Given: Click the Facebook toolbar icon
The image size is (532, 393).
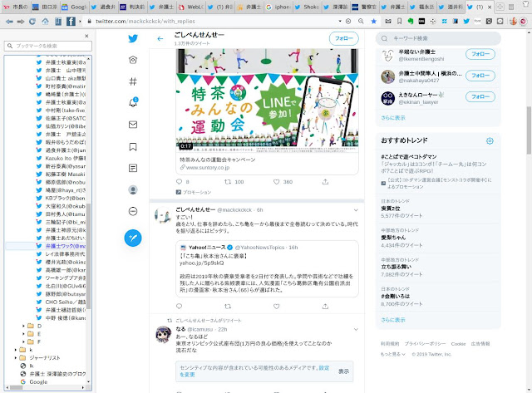Looking at the screenshot, I should click(71, 22).
